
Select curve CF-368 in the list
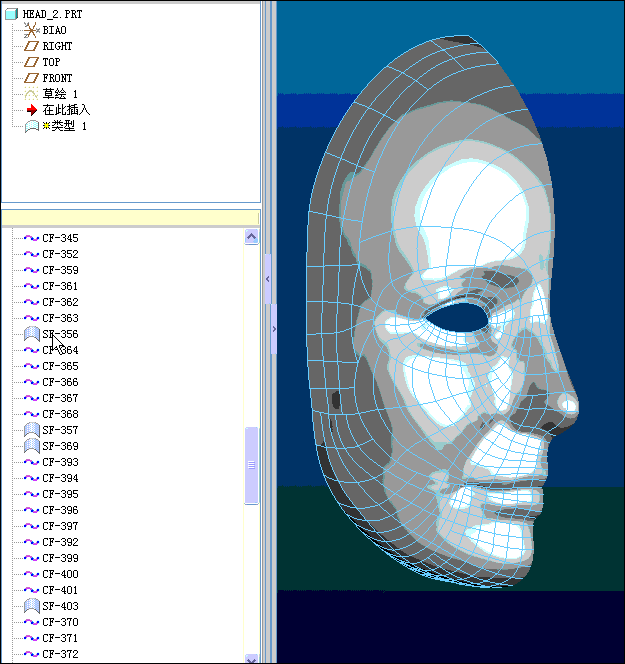point(60,414)
